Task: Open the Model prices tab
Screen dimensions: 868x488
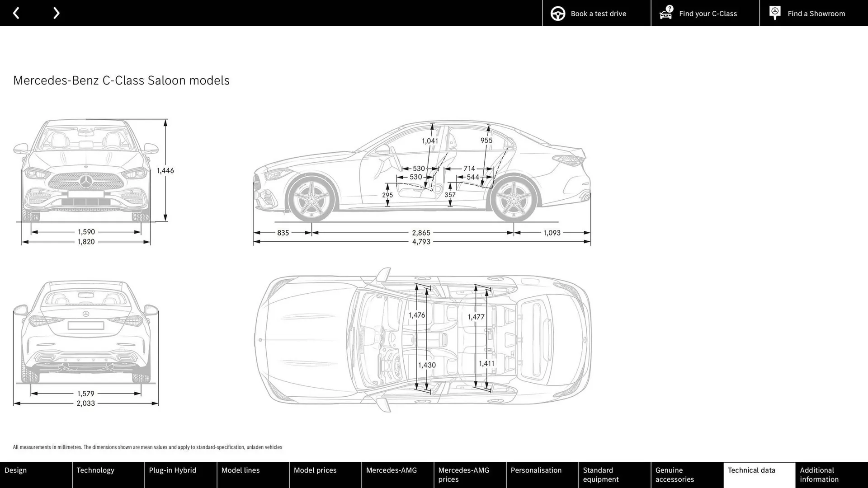Action: tap(325, 475)
